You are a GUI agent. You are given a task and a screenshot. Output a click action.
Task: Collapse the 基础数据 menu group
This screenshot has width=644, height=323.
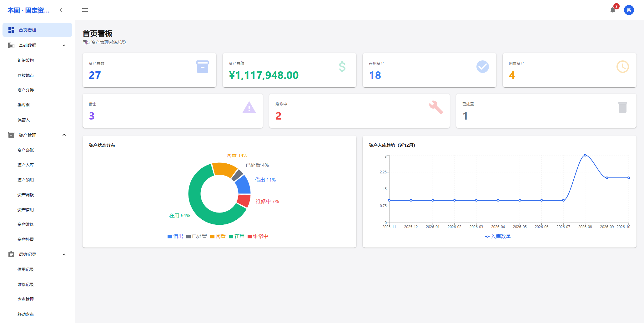[x=64, y=45]
